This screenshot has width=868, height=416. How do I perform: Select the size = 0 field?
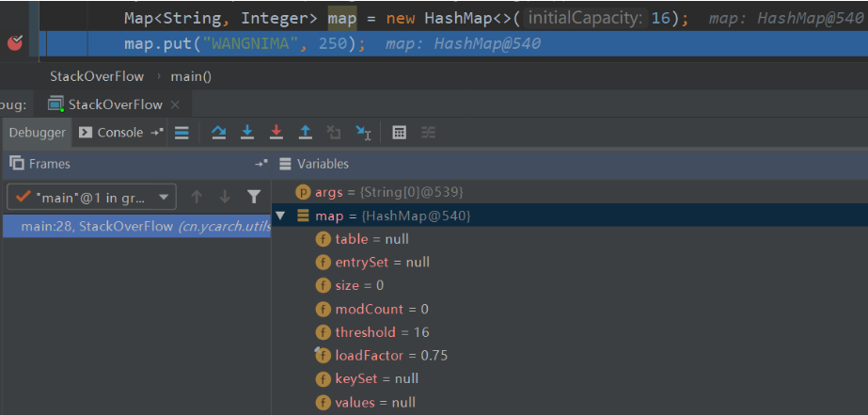[x=570, y=285]
